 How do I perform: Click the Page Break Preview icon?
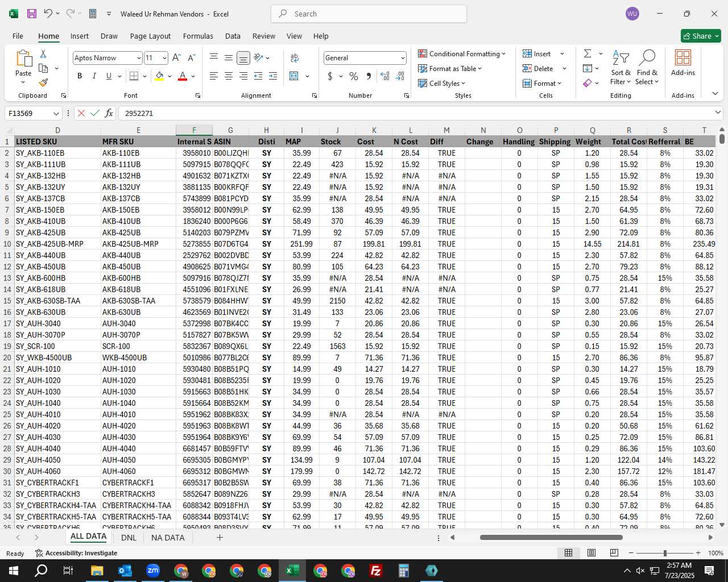(x=614, y=552)
